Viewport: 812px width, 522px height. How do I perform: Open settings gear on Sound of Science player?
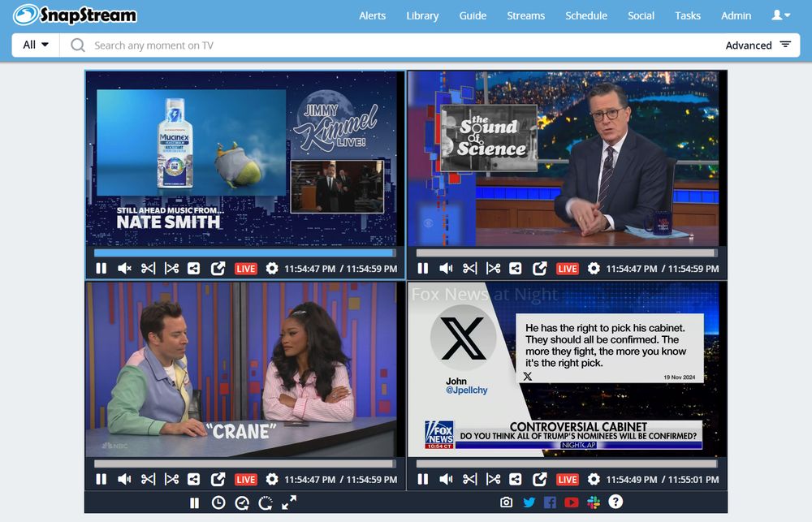594,268
